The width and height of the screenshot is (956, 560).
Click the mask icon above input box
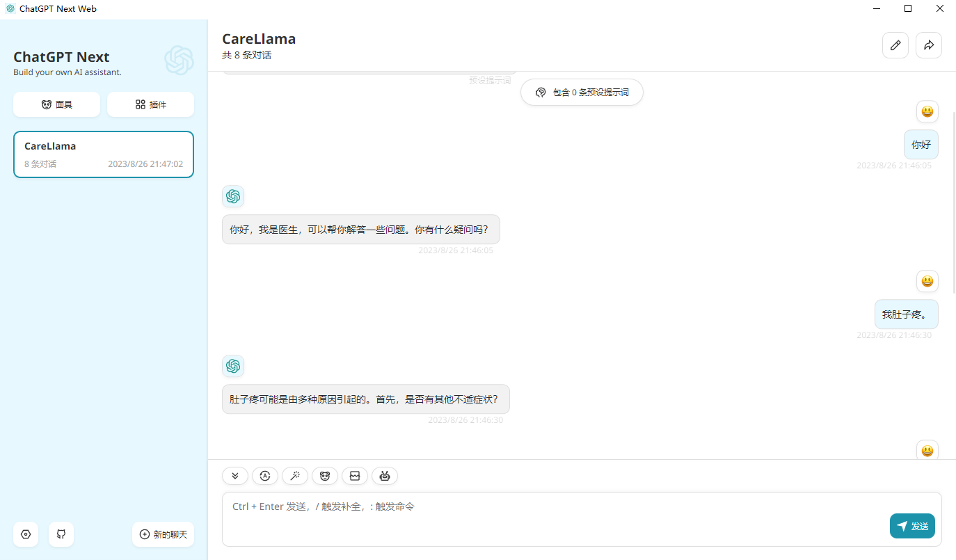click(x=325, y=476)
